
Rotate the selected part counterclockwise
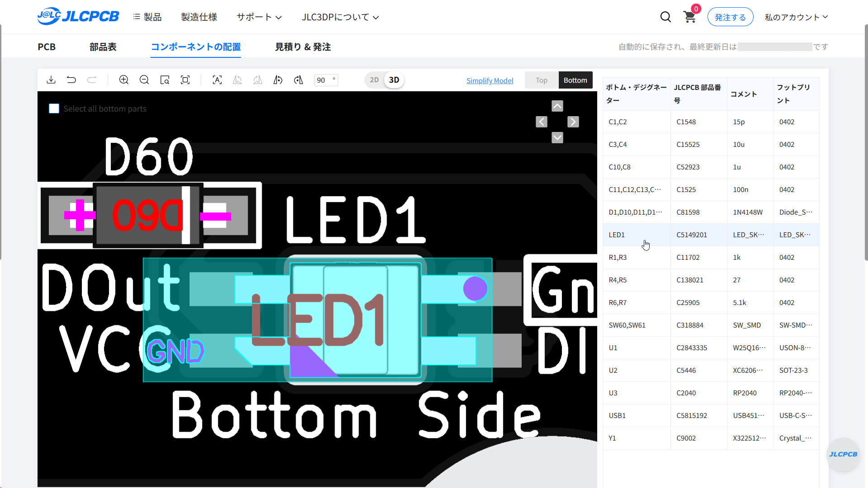pyautogui.click(x=278, y=80)
